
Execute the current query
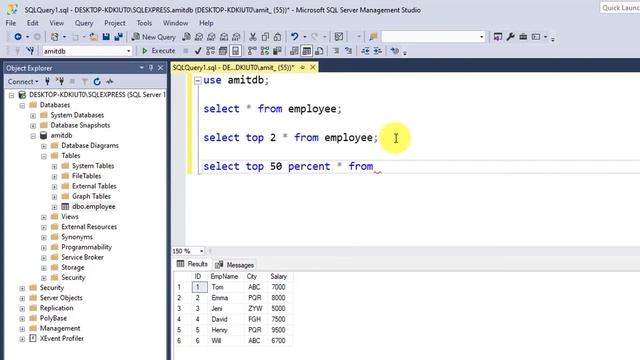pos(158,51)
